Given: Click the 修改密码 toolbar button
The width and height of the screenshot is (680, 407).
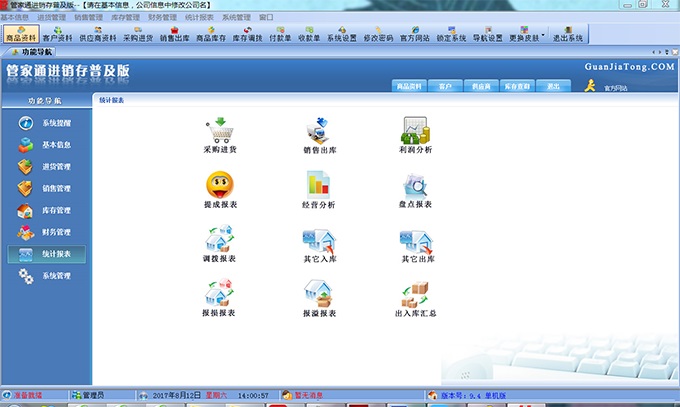Looking at the screenshot, I should coord(378,34).
